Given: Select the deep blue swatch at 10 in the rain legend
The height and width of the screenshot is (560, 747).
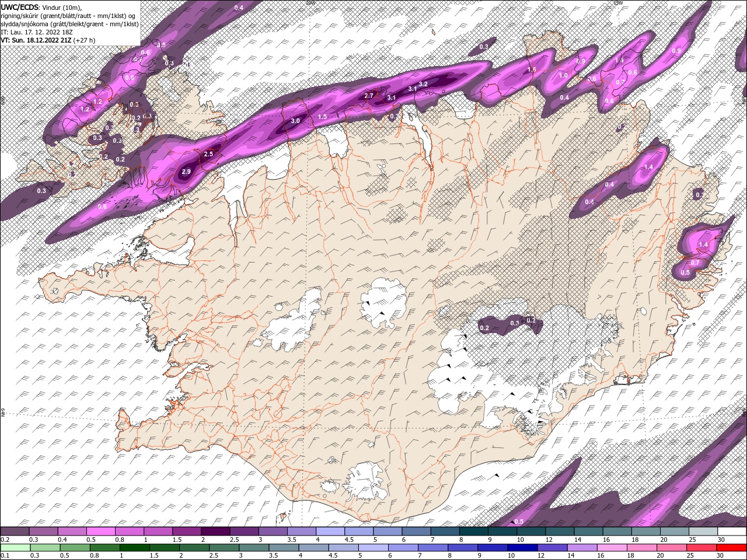Looking at the screenshot, I should (x=522, y=548).
